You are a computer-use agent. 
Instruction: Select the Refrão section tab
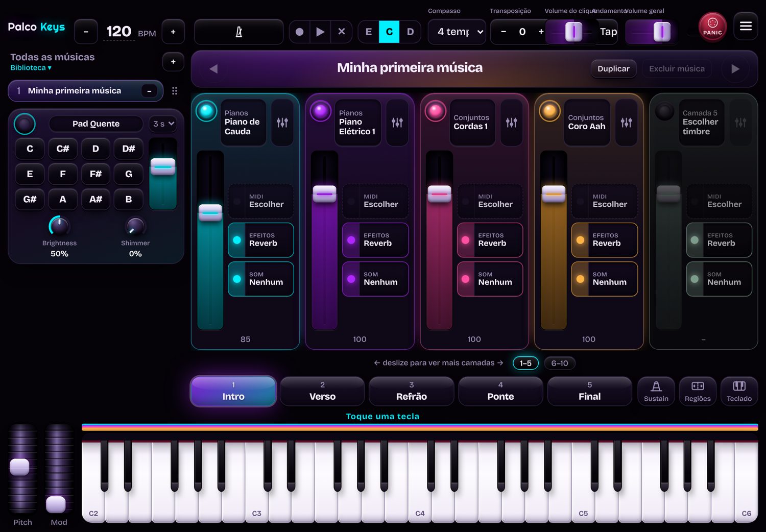tap(412, 392)
